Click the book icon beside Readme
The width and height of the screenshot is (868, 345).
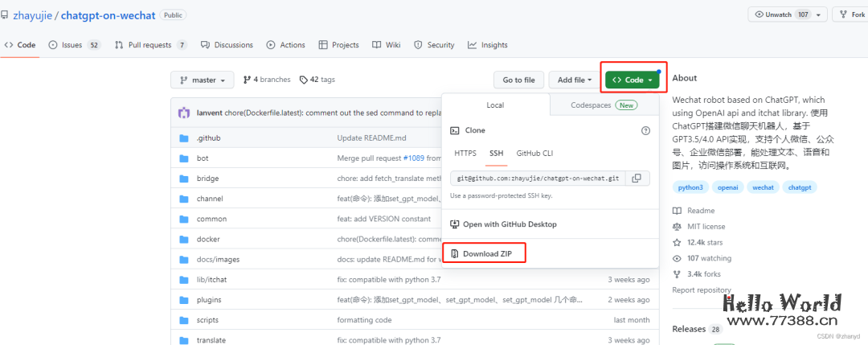tap(677, 211)
